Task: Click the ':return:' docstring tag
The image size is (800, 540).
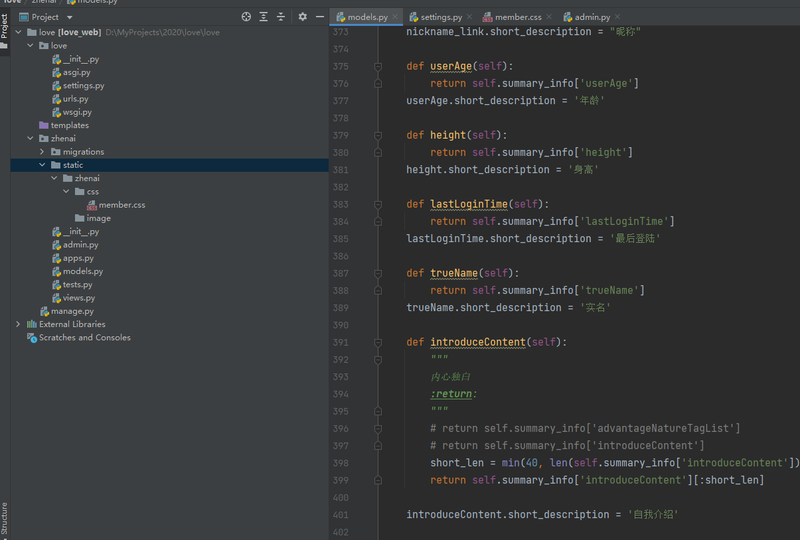Action: [453, 394]
